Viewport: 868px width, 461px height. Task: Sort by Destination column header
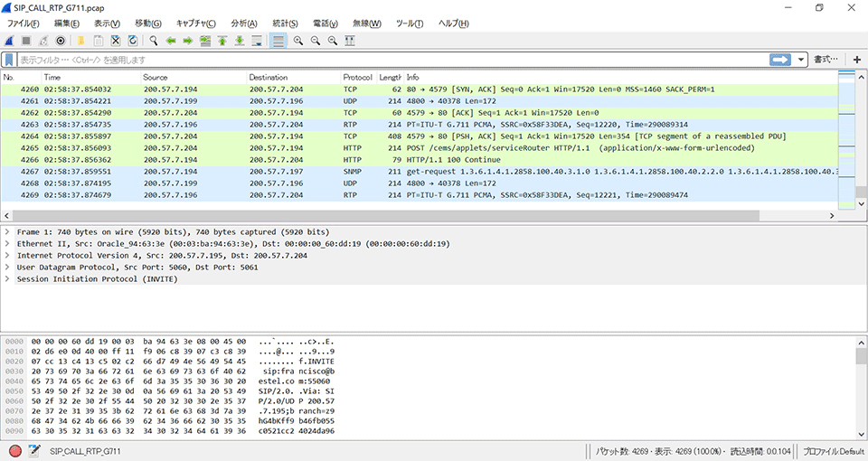(x=293, y=78)
